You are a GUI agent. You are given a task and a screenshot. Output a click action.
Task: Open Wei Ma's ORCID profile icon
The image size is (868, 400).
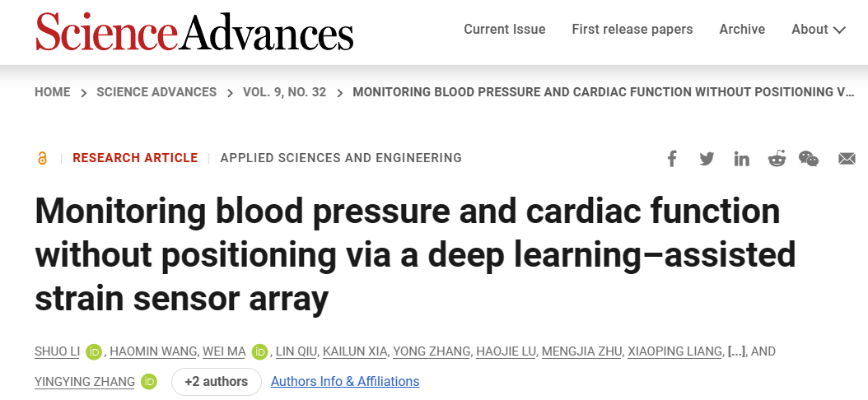point(260,352)
